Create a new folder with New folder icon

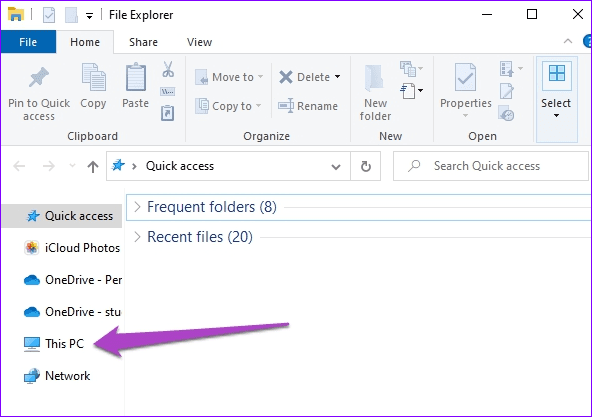pyautogui.click(x=375, y=78)
